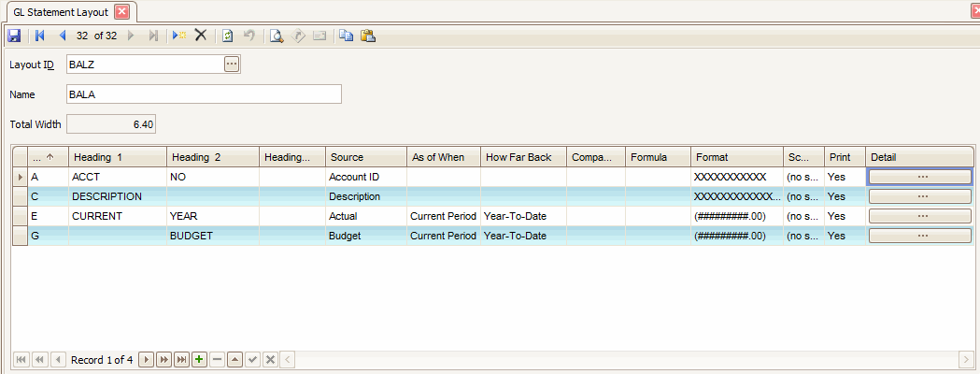Go to first layout record in toolbar
The width and height of the screenshot is (980, 374).
point(40,36)
